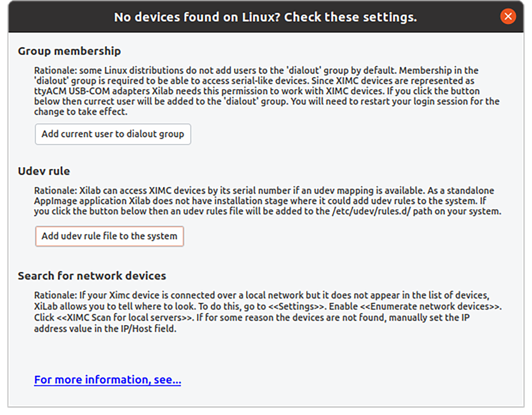
Task: Select the Udev rule heading
Action: point(44,171)
